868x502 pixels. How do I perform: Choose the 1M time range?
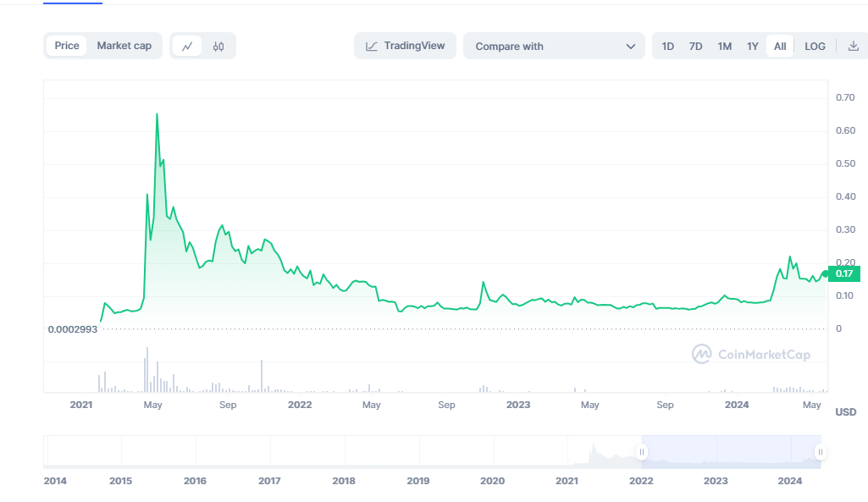[x=724, y=47]
